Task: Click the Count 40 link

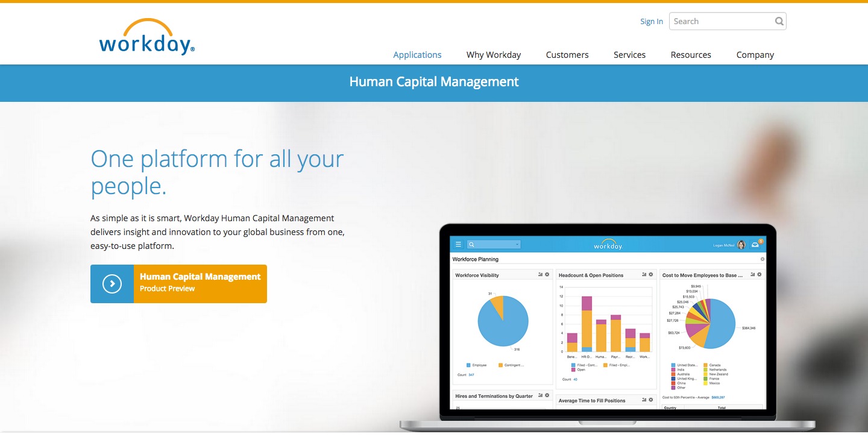Action: (576, 379)
